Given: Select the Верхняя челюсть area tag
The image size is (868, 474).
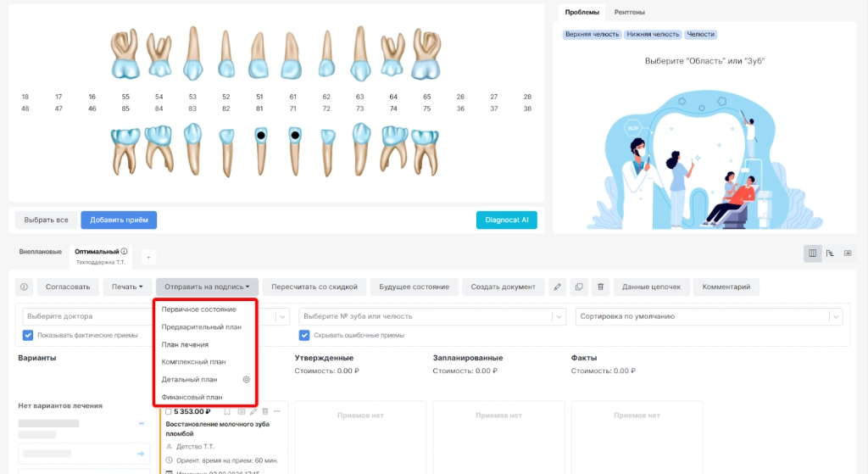Looking at the screenshot, I should click(x=592, y=35).
